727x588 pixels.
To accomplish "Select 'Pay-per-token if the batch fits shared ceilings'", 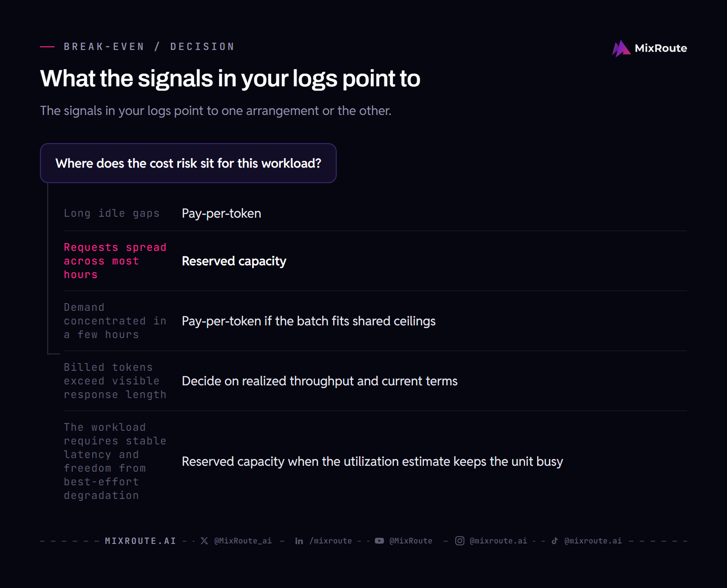I will [x=309, y=321].
